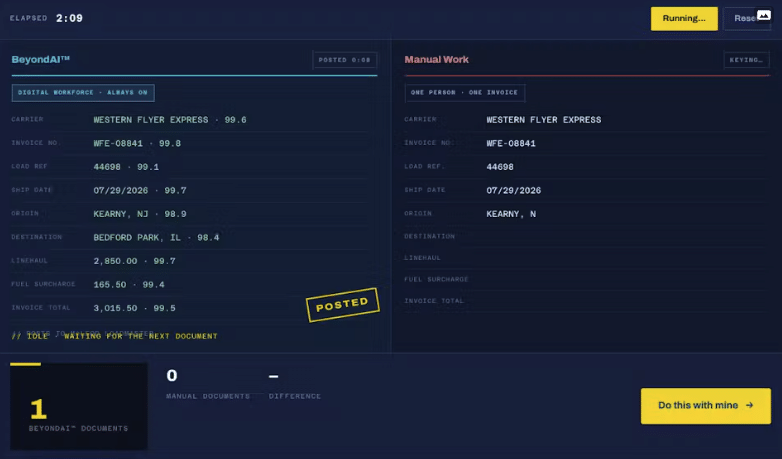The width and height of the screenshot is (782, 459).
Task: Click the POSTED 0:08 status badge
Action: tap(345, 60)
